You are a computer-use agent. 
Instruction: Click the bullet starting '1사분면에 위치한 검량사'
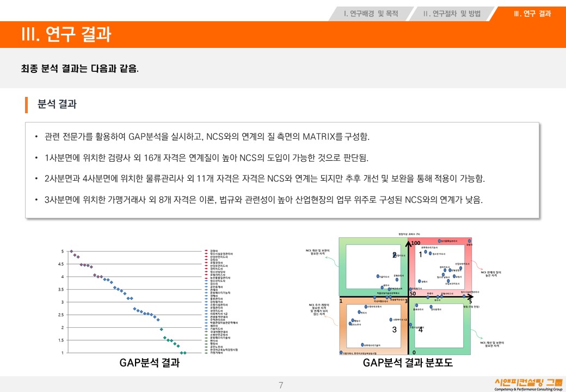pyautogui.click(x=206, y=157)
